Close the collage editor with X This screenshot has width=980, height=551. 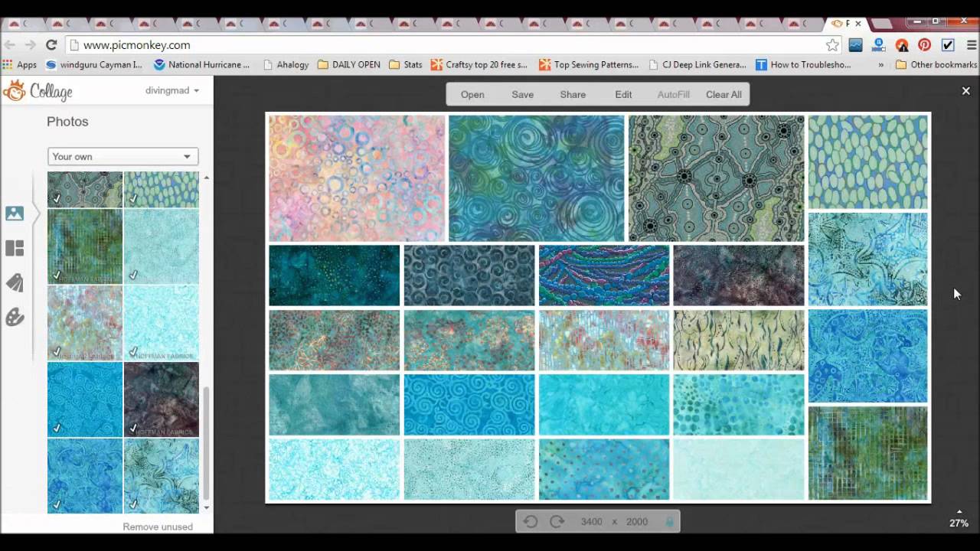point(965,91)
